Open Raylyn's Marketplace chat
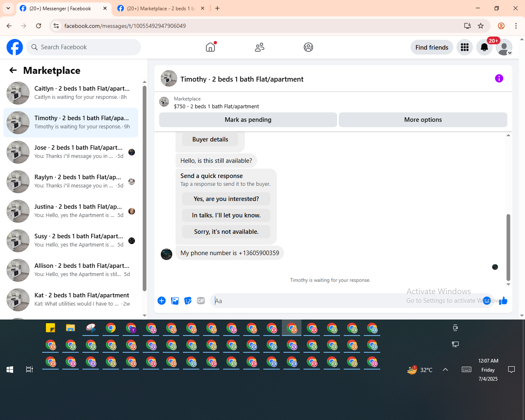 71,182
